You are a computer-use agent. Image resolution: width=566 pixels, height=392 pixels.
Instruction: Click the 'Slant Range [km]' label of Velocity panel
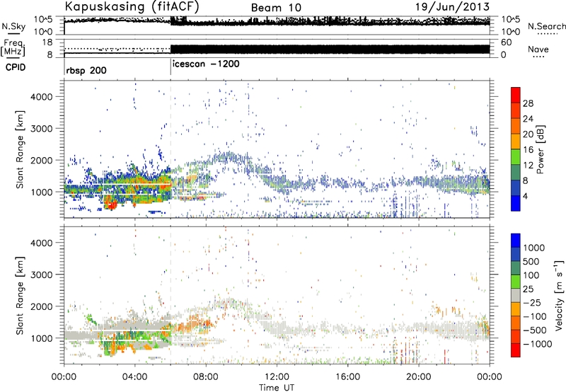20,295
